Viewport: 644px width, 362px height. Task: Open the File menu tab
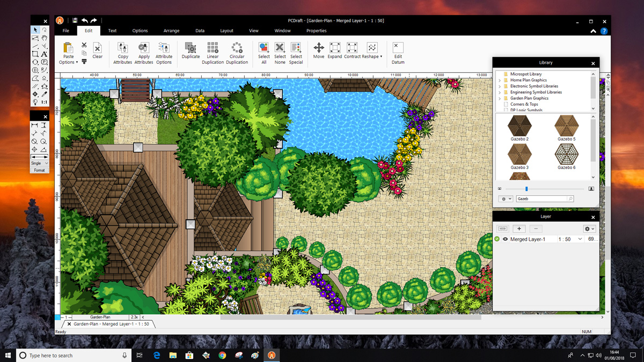[65, 31]
